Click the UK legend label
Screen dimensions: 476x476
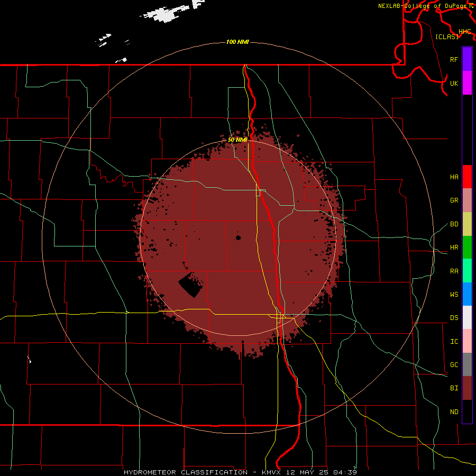[x=454, y=83]
